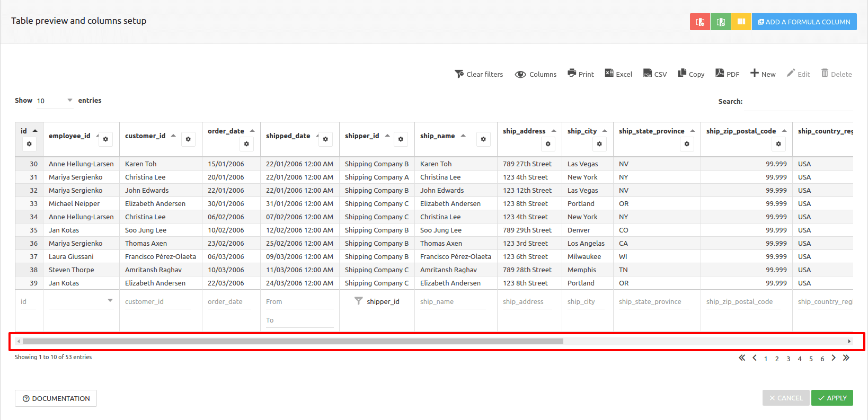Screen dimensions: 868x420
Task: Print the table
Action: (x=581, y=74)
